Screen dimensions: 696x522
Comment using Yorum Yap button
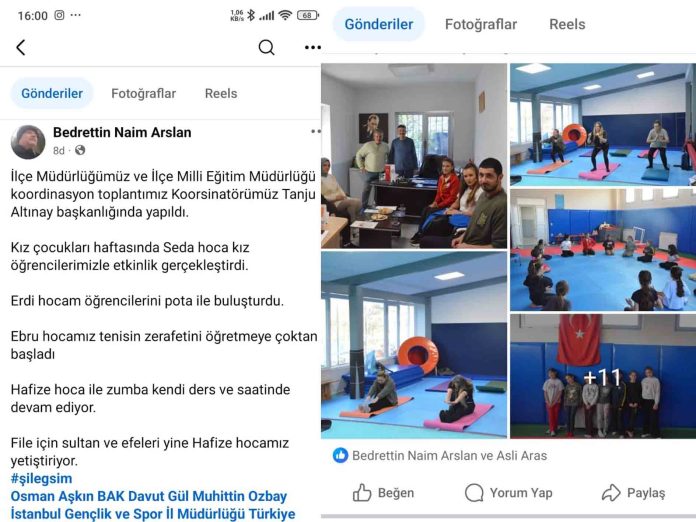(x=509, y=493)
